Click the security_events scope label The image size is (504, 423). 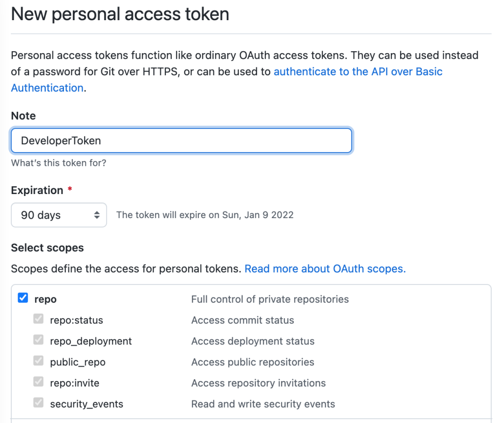87,404
